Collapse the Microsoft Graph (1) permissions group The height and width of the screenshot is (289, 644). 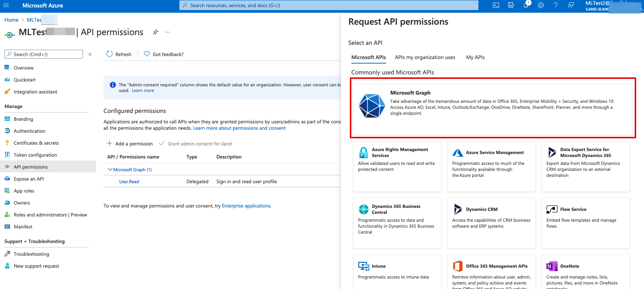(110, 170)
